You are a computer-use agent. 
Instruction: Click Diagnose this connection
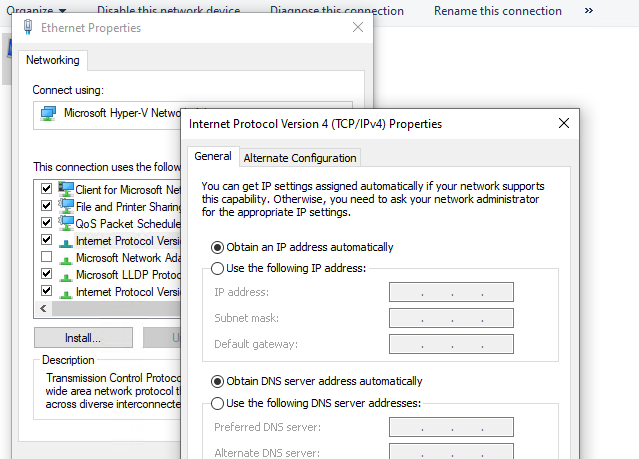point(337,11)
